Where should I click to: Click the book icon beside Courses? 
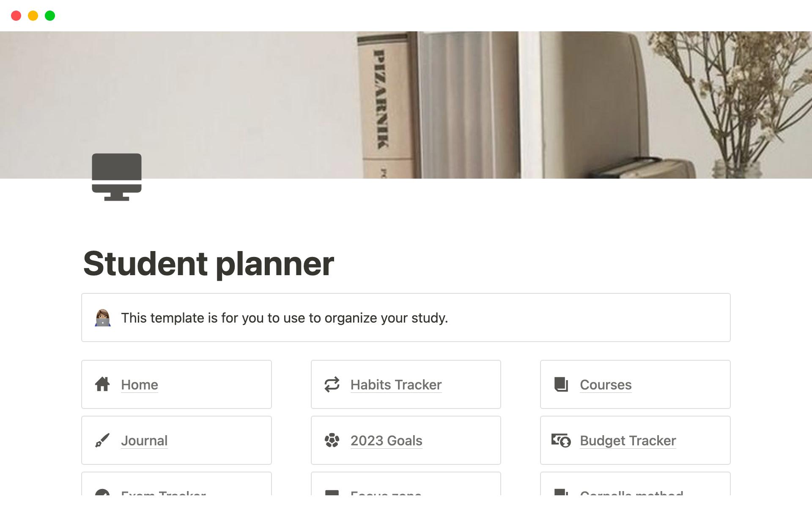pyautogui.click(x=561, y=384)
